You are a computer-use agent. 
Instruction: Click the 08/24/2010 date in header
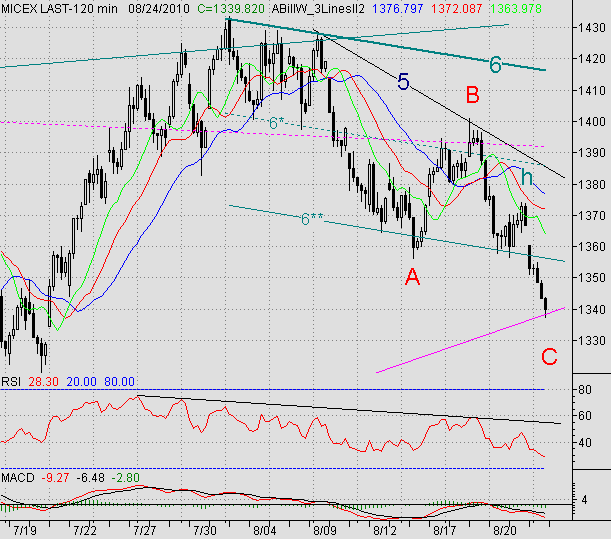(x=159, y=9)
